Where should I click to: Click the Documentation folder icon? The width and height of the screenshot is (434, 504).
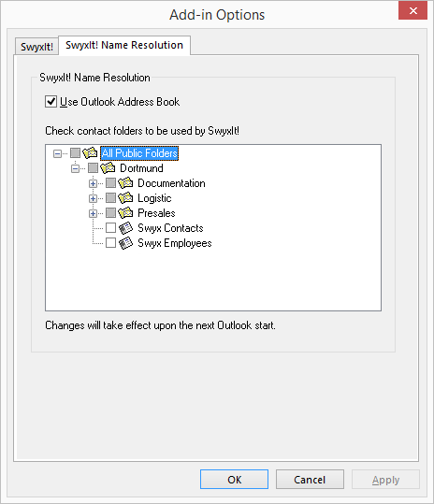(x=125, y=183)
